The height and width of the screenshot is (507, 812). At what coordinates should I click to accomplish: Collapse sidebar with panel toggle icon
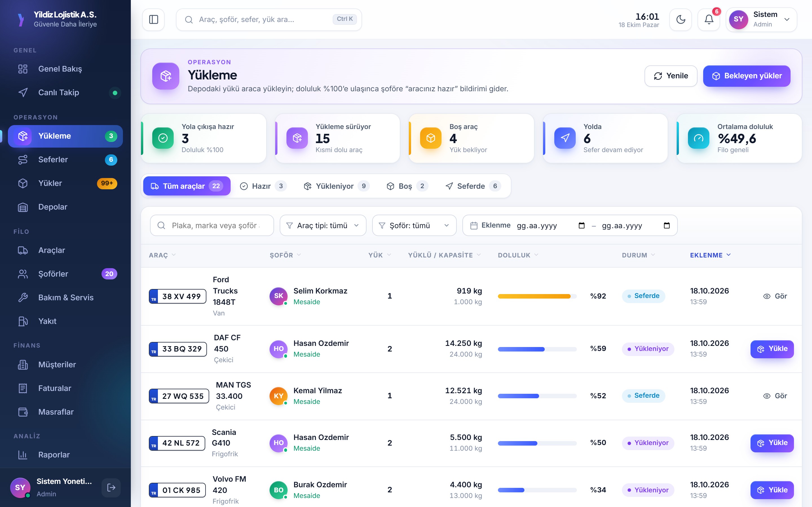click(x=153, y=19)
